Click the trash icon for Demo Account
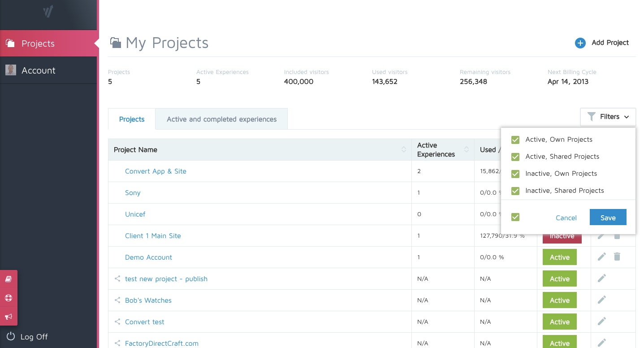644x348 pixels. tap(617, 257)
